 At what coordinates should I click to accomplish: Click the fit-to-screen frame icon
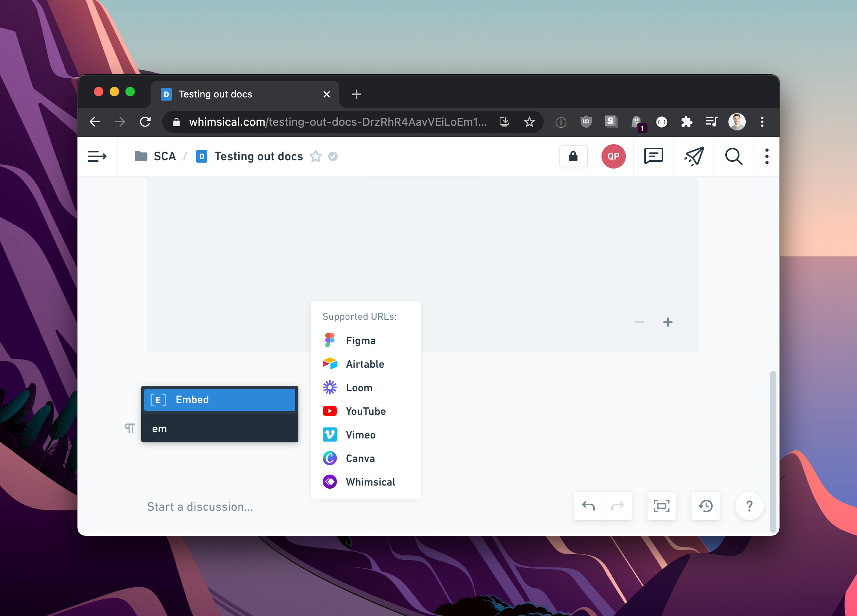click(662, 506)
